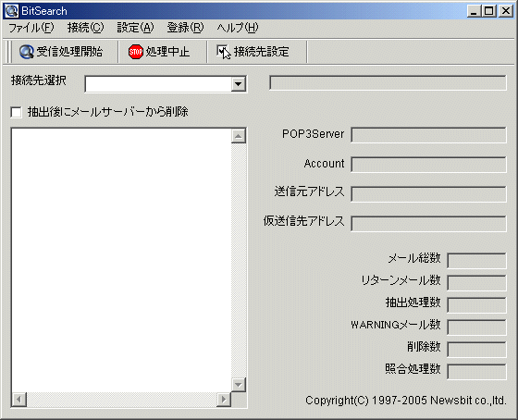Open the 接続(C) menu
This screenshot has width=518, height=420.
tap(85, 28)
